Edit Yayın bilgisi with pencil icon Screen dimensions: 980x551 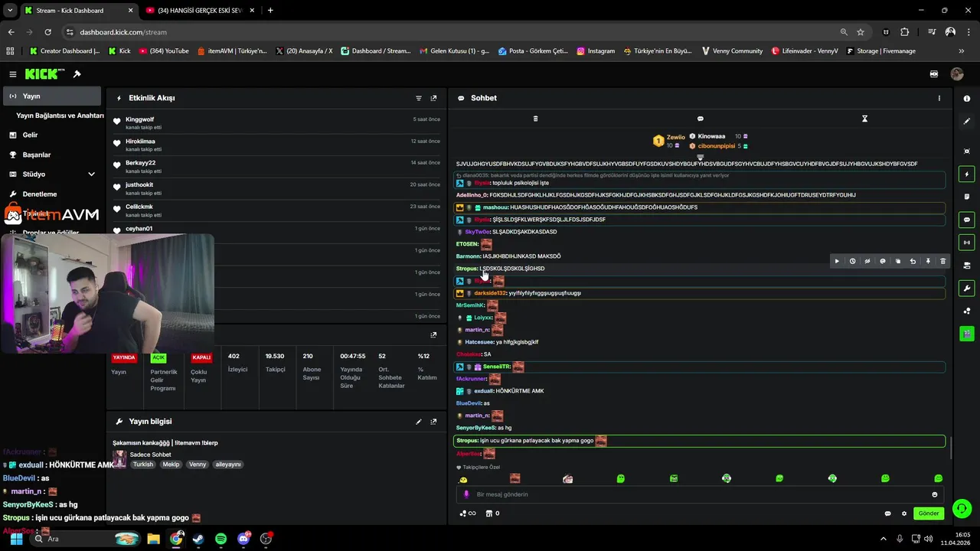(x=419, y=422)
